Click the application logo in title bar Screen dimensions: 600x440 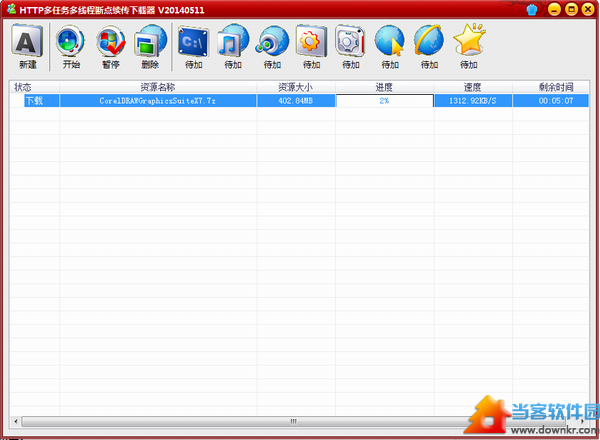[11, 9]
